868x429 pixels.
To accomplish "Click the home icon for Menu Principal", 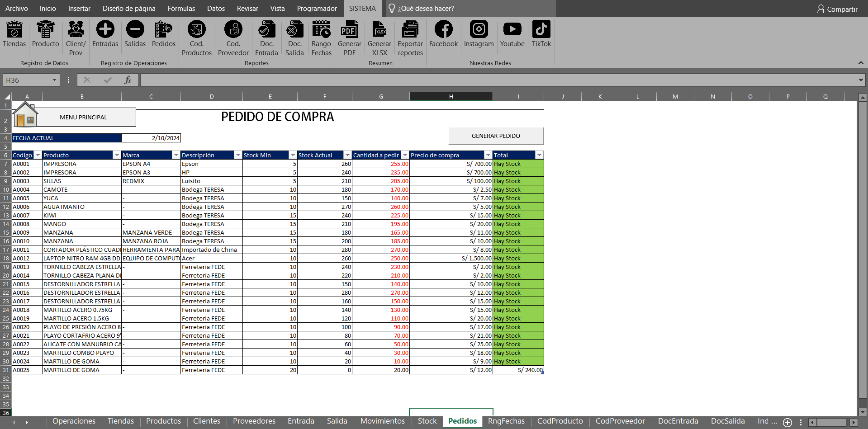I will [25, 116].
